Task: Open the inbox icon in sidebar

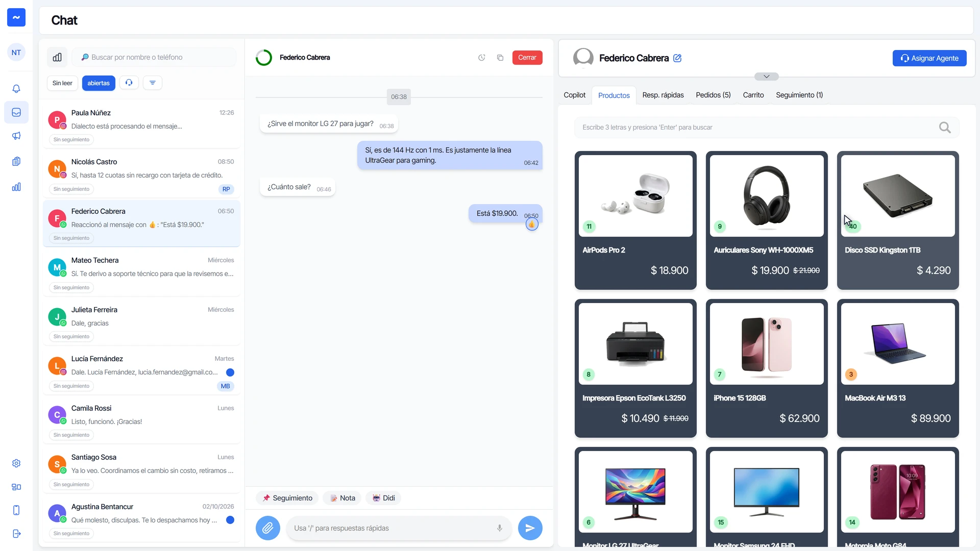Action: (x=16, y=112)
